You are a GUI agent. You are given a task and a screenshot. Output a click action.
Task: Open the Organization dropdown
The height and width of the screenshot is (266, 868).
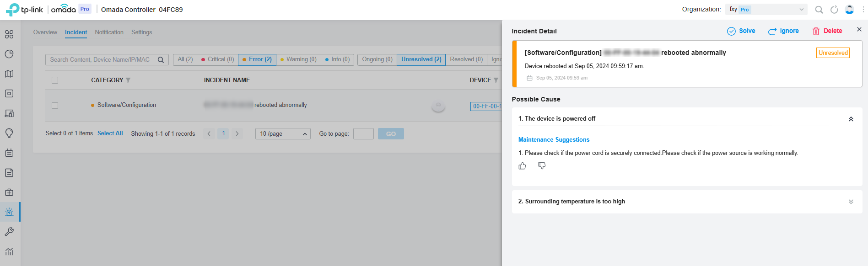[x=766, y=10]
